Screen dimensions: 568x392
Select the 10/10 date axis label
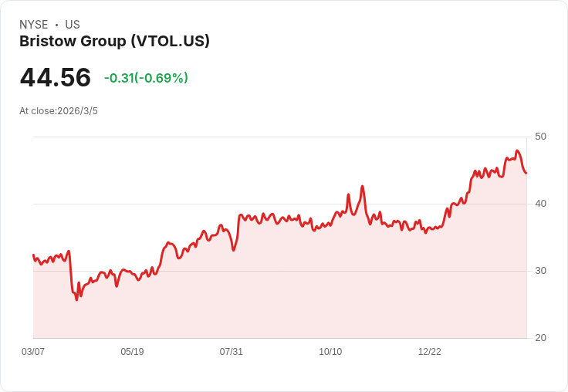330,352
